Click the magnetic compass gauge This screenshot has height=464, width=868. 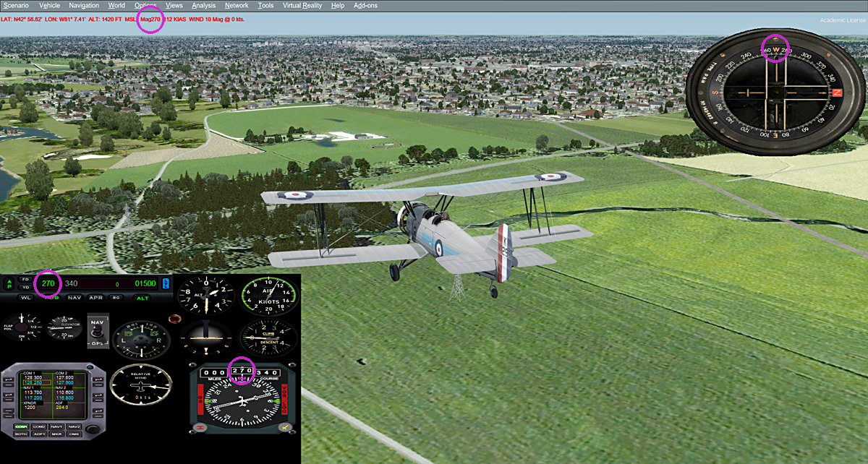pyautogui.click(x=776, y=93)
